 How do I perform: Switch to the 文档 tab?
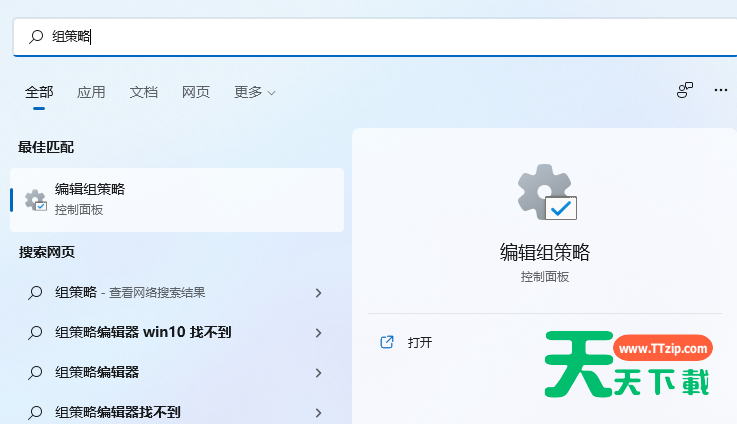point(143,92)
